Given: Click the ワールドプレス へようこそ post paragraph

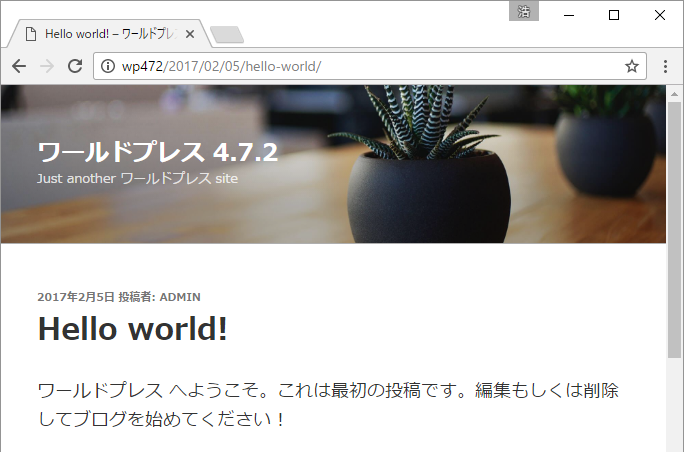Looking at the screenshot, I should click(x=328, y=404).
